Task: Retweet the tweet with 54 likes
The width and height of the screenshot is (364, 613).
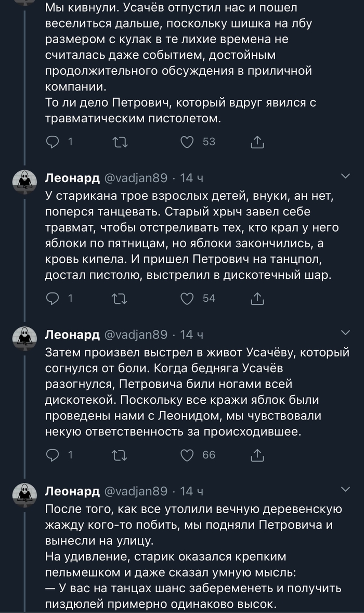Action: (120, 298)
